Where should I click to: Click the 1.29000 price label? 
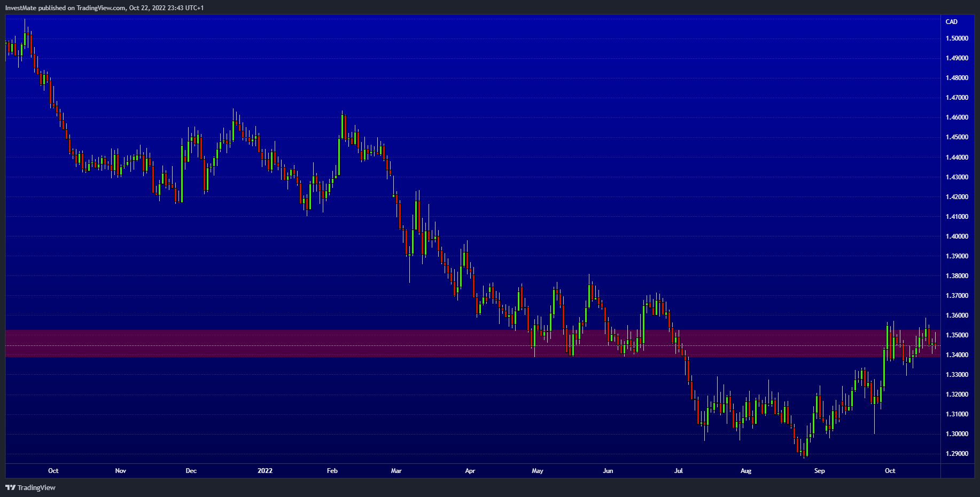957,454
